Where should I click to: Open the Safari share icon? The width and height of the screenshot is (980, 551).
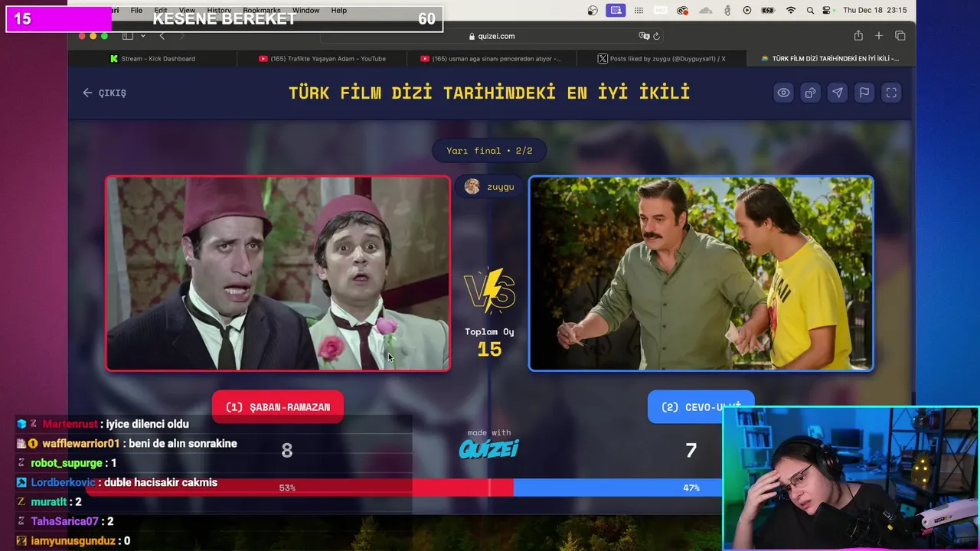click(858, 36)
